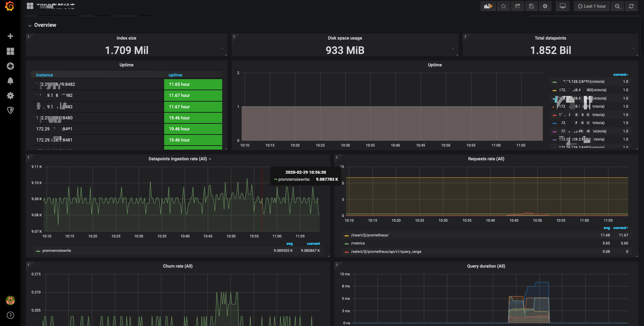Open the Dashboards icon in sidebar
Screen dimensions: 644x326
coord(10,51)
